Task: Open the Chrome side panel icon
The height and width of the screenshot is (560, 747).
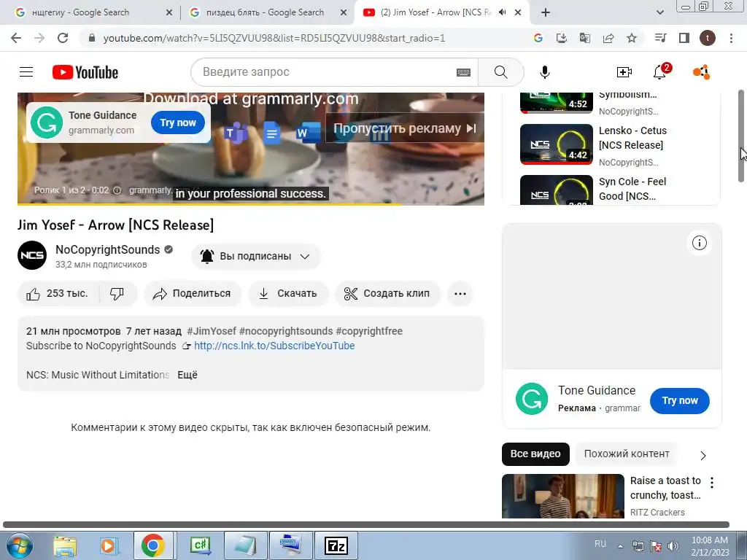Action: (x=684, y=38)
